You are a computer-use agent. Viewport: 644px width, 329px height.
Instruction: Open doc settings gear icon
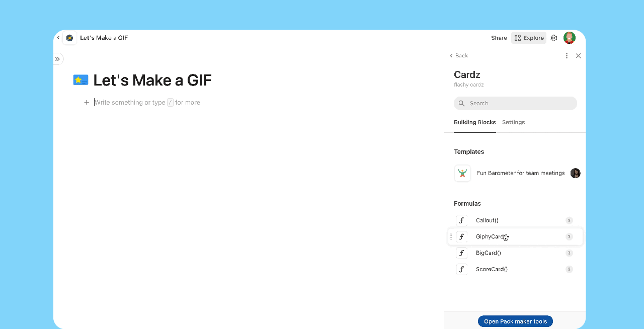pos(554,38)
